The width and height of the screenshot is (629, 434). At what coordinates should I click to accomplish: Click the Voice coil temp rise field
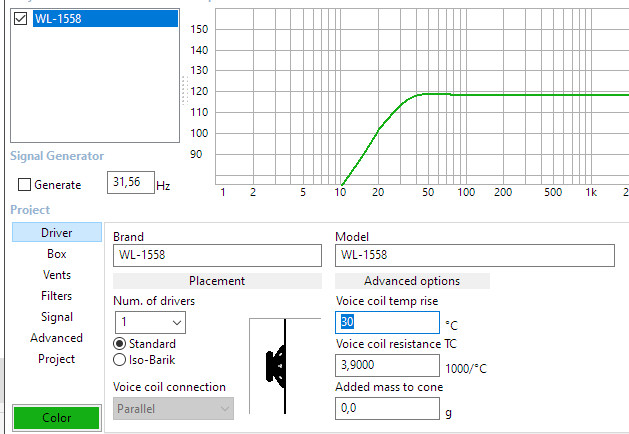click(x=388, y=322)
